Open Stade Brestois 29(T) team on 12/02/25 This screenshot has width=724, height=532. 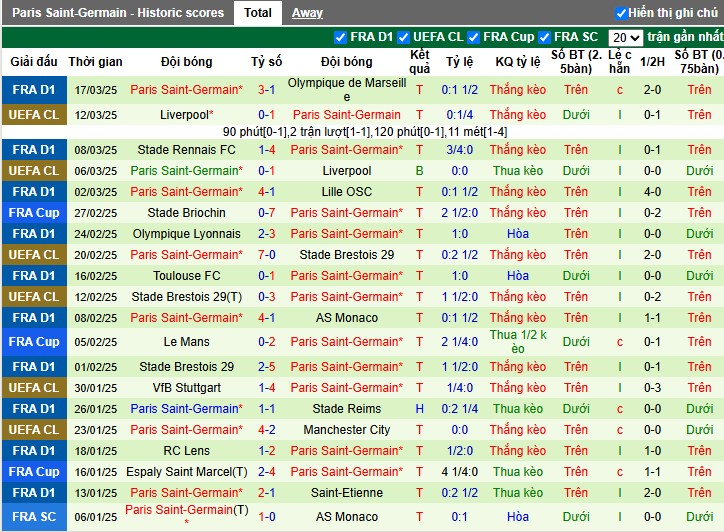pyautogui.click(x=187, y=297)
